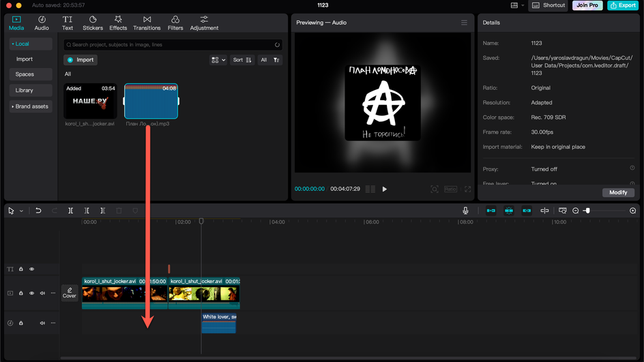The width and height of the screenshot is (644, 362).
Task: Expand Brand assets section
Action: point(31,106)
